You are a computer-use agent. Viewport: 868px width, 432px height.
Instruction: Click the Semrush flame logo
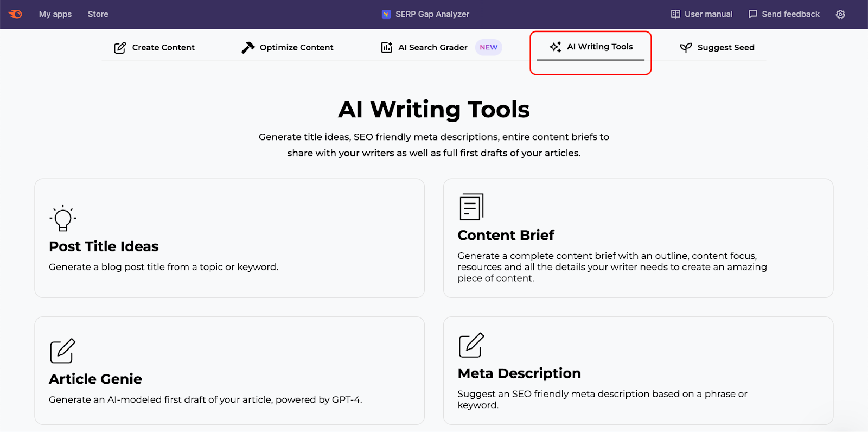[15, 14]
